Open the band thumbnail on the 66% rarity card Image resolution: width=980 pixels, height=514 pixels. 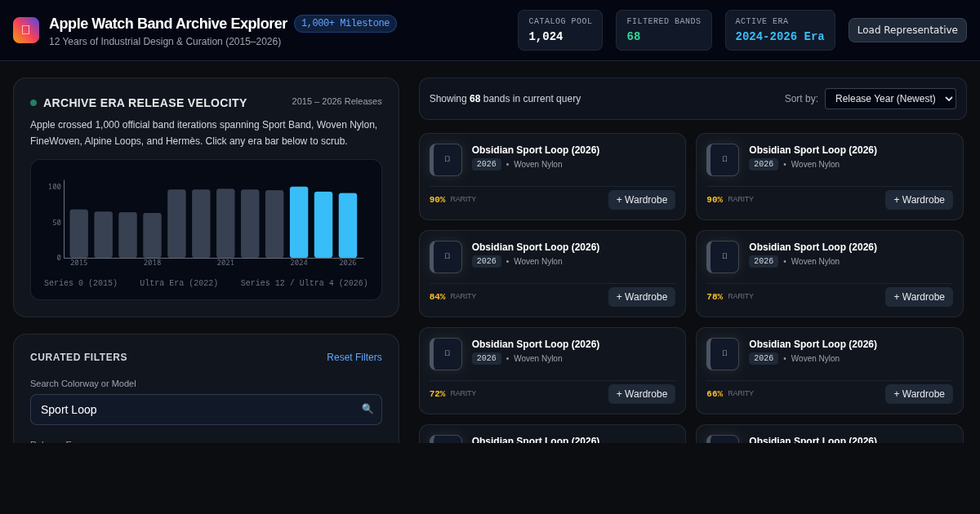[723, 354]
